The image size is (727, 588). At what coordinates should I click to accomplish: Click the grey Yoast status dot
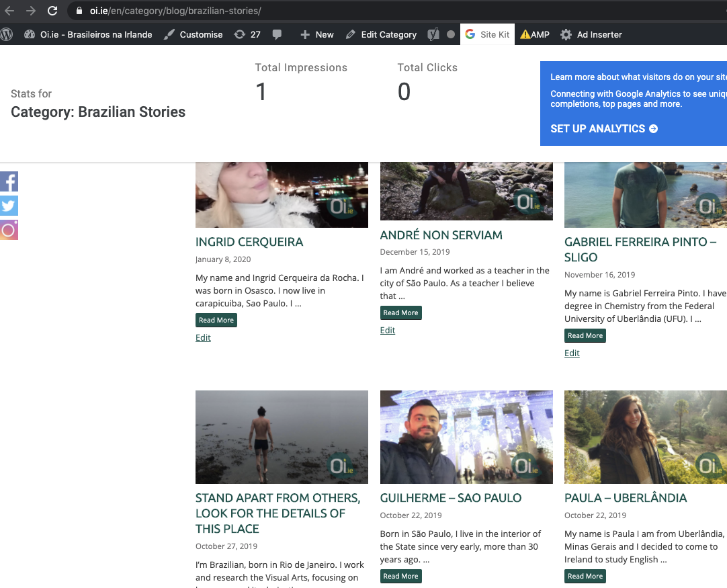pos(451,34)
